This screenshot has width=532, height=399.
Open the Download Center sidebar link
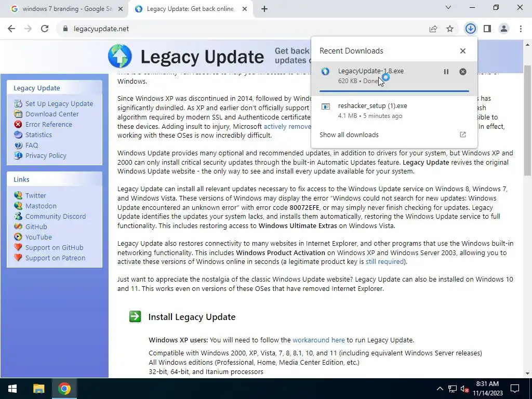pos(52,114)
